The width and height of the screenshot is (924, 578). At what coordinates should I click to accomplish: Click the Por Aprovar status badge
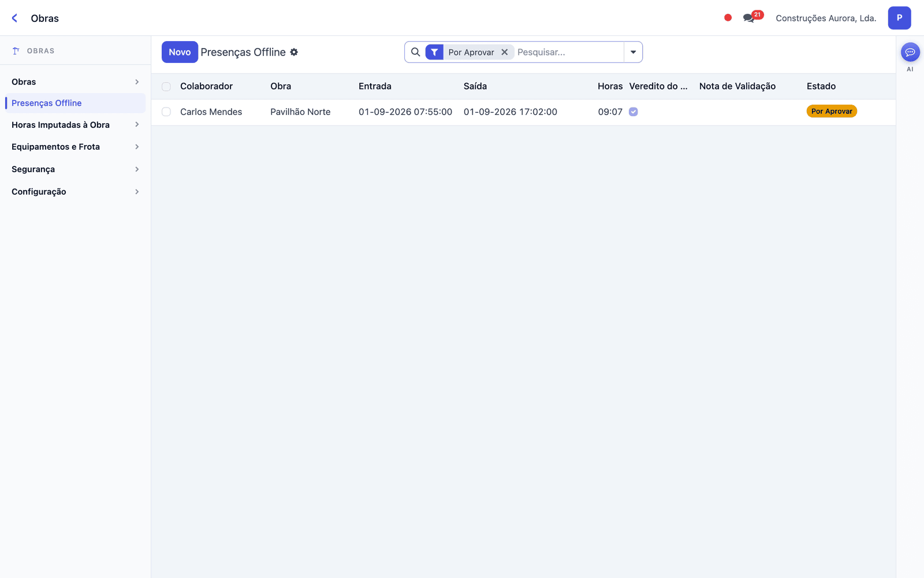(832, 112)
